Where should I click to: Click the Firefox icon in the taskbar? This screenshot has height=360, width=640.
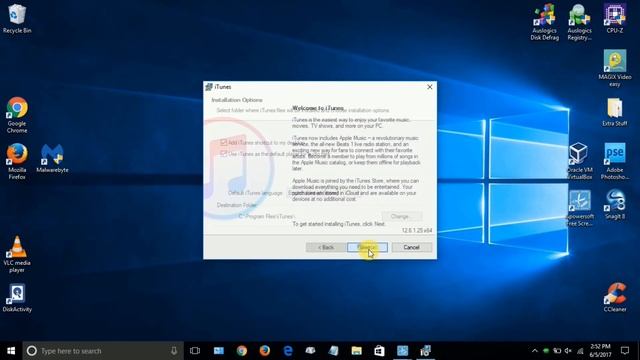pos(264,351)
